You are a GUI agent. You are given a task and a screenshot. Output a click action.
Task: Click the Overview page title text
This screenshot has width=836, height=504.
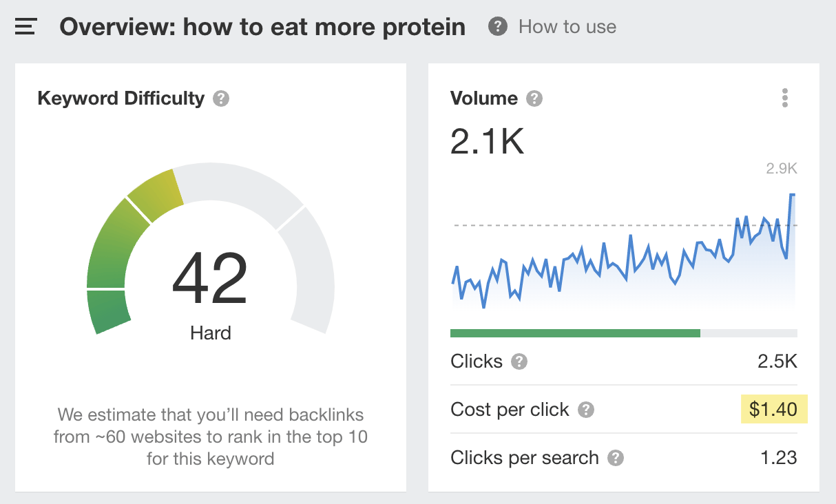(x=262, y=26)
